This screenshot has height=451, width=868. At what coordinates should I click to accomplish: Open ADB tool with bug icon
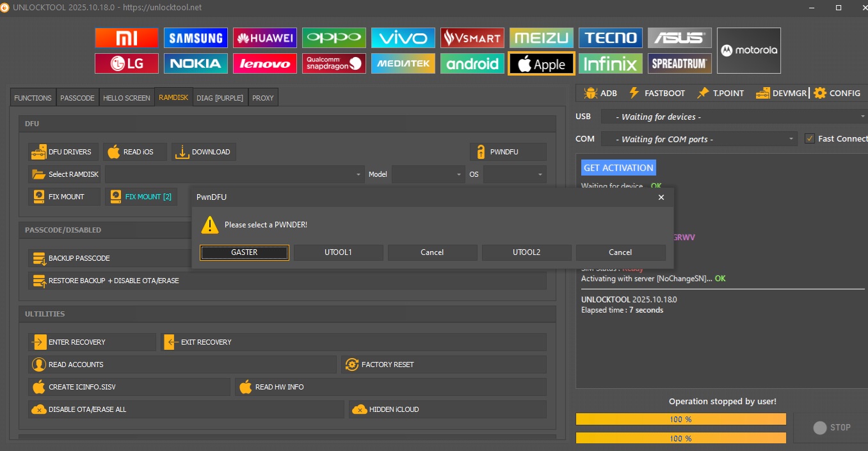(x=600, y=93)
